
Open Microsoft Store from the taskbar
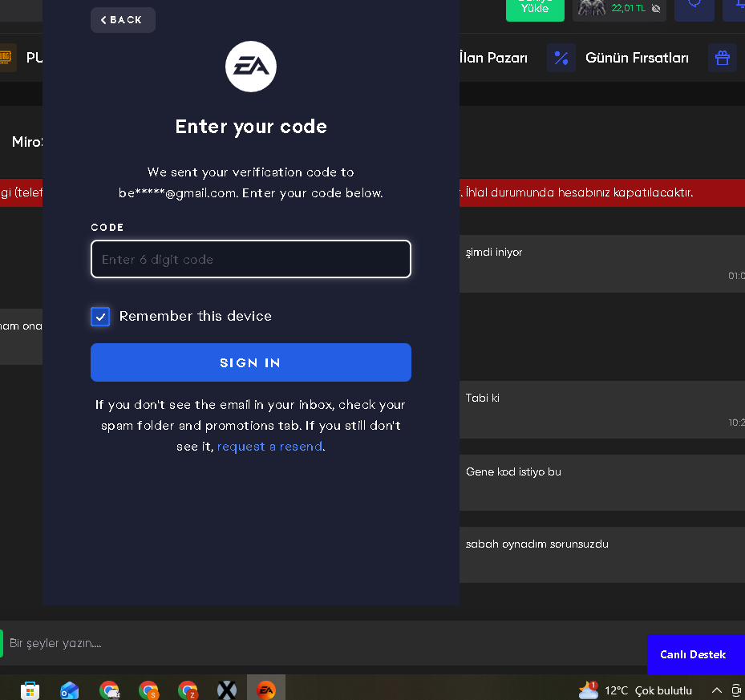point(30,690)
